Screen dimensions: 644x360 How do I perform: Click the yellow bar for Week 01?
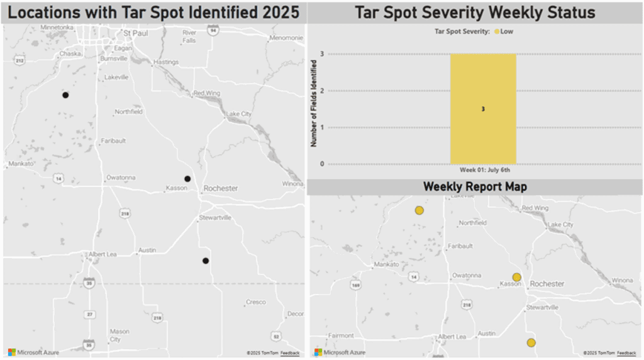(x=483, y=109)
